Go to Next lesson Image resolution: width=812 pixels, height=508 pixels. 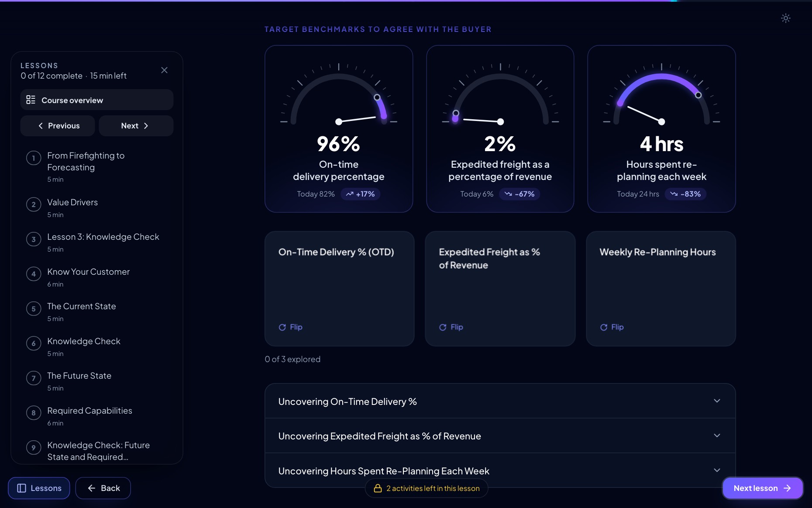(x=762, y=488)
